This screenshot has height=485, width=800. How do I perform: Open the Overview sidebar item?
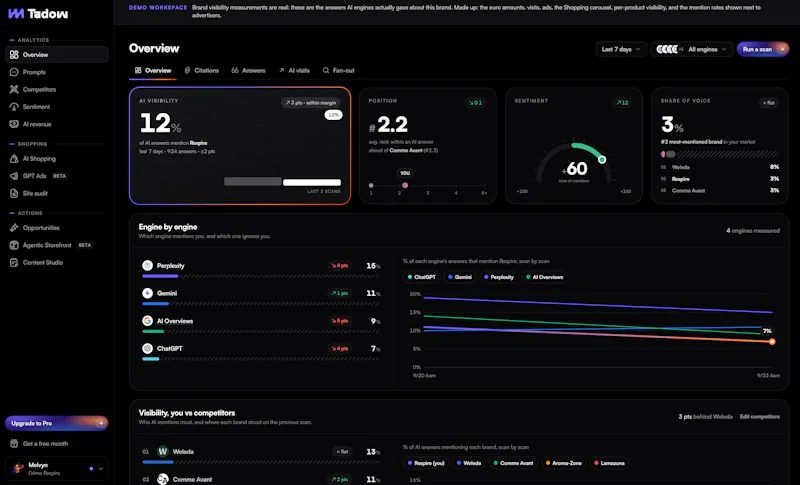pyautogui.click(x=57, y=55)
